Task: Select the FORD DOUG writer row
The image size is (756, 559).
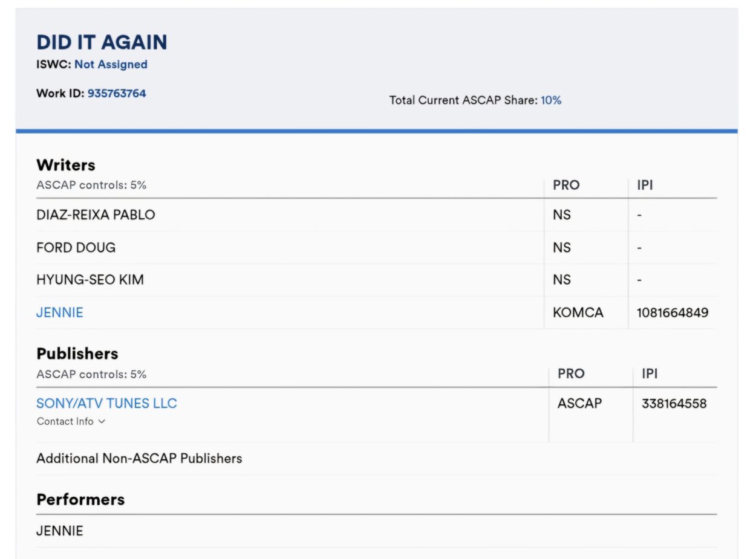Action: [x=76, y=248]
